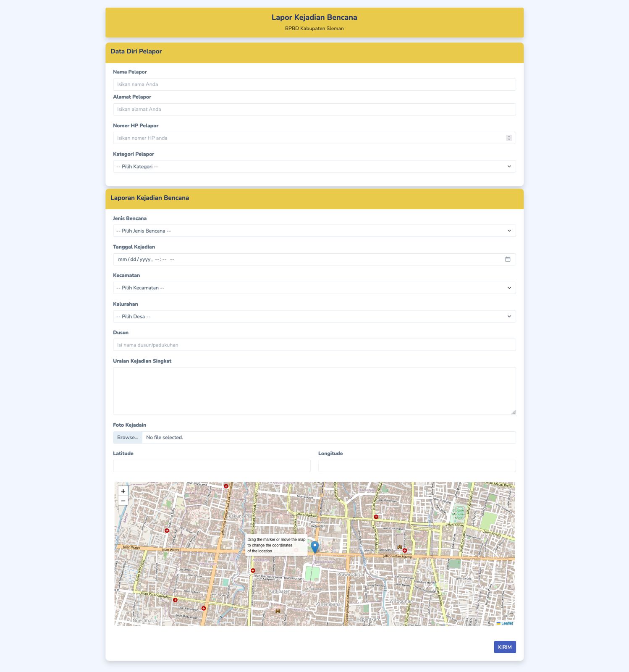The width and height of the screenshot is (629, 672).
Task: Open the calendar picker icon in Tanggal Kejadian
Action: (x=508, y=259)
